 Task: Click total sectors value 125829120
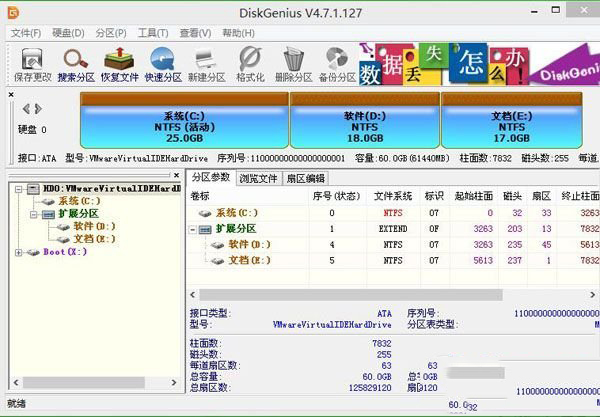[370, 388]
